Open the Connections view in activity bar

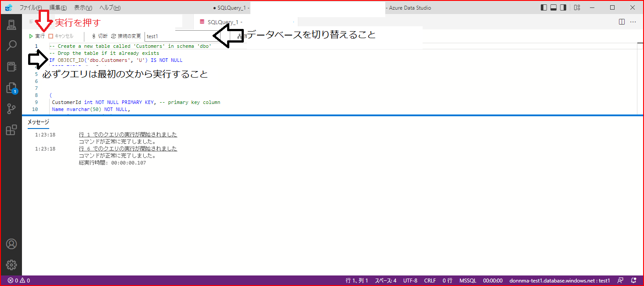[11, 25]
